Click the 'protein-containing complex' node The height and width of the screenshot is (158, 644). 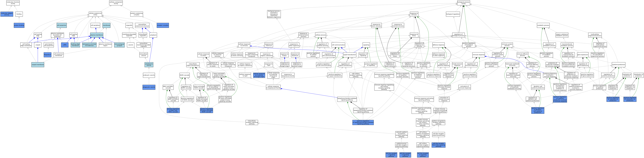coord(136,14)
